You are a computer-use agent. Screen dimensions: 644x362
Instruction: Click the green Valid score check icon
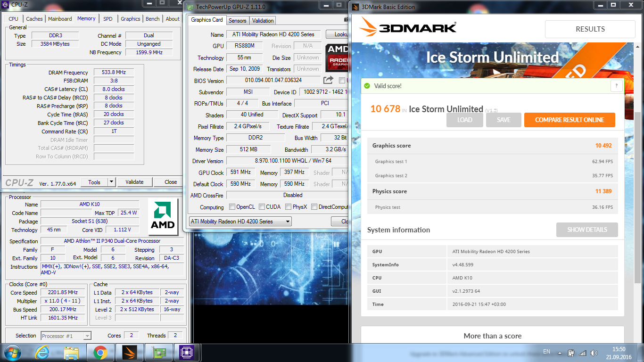[367, 86]
